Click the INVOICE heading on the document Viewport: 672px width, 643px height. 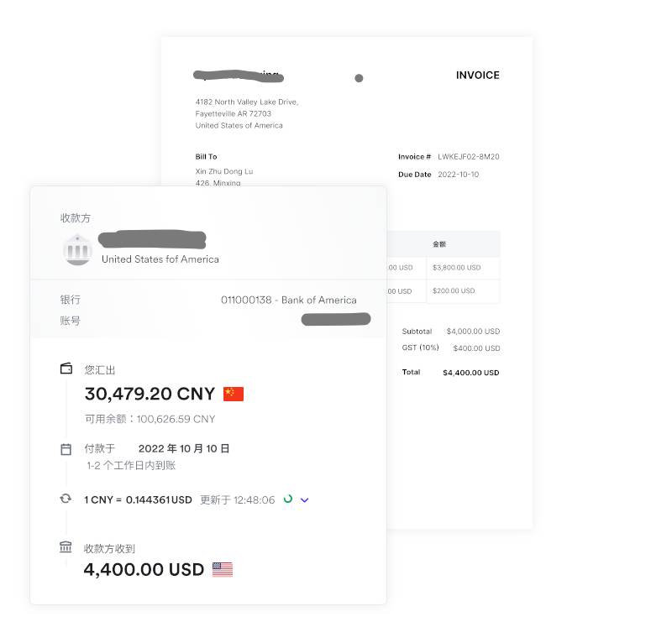(477, 76)
